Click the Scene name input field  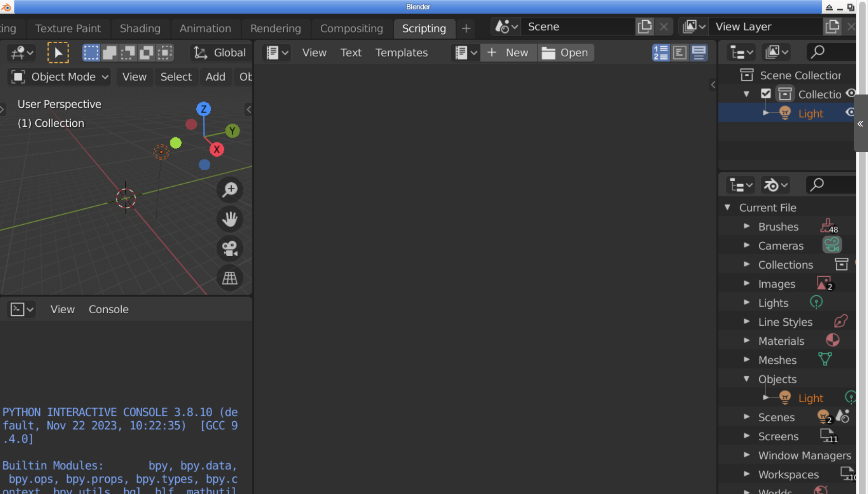576,27
